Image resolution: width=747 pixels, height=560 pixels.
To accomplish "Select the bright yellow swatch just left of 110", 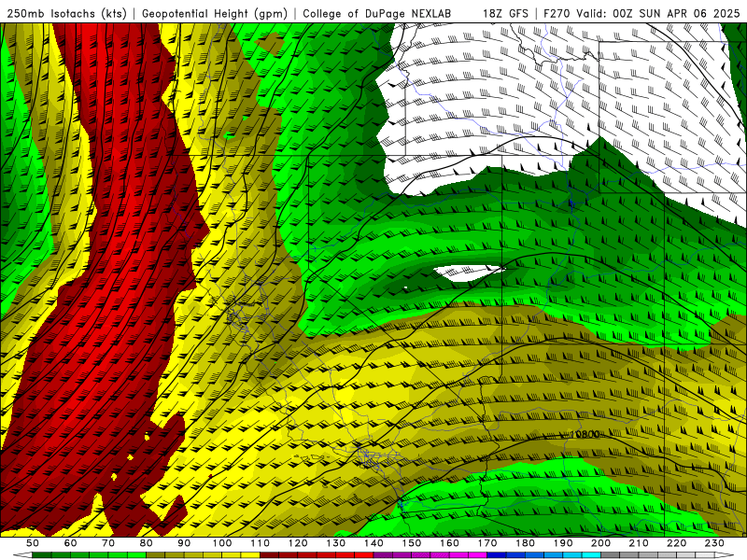I will [250, 555].
